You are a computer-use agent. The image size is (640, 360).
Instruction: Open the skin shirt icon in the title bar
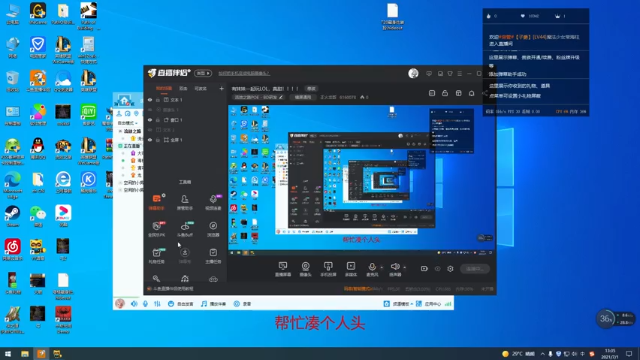pyautogui.click(x=450, y=73)
